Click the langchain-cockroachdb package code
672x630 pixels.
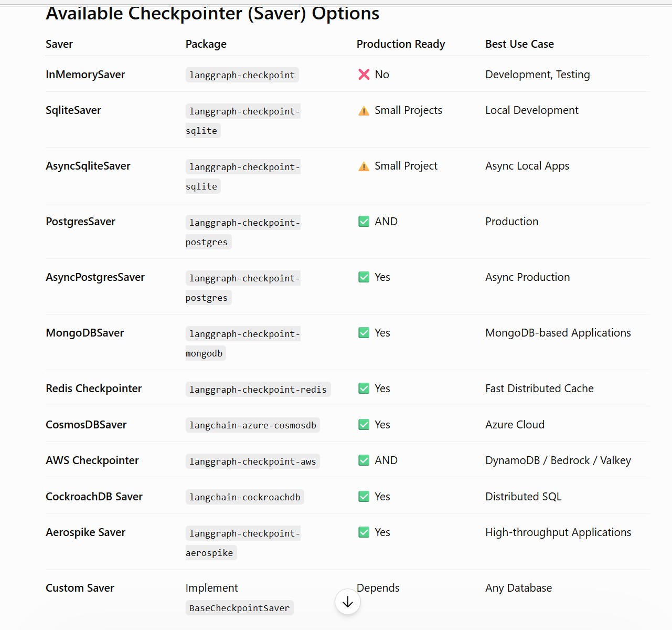[245, 497]
